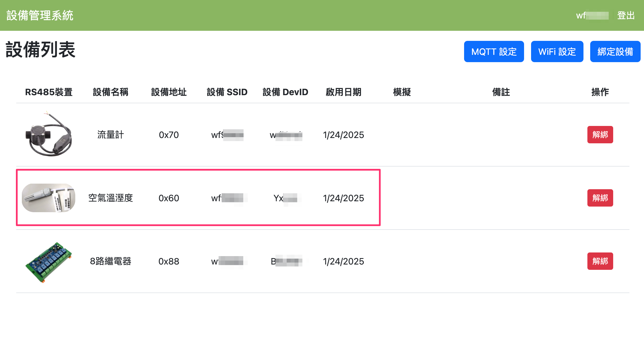Open WiFi 設定 settings
Image resolution: width=644 pixels, height=337 pixels.
point(557,52)
